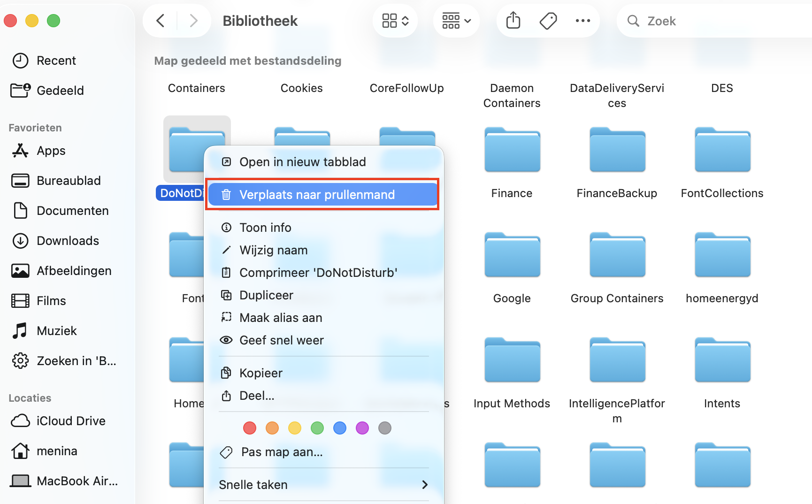Click the magnifier icon in the search field

(633, 21)
